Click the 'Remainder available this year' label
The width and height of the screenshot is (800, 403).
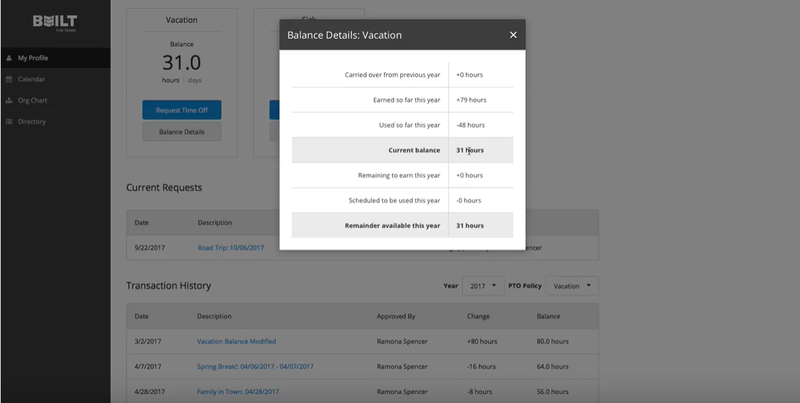click(x=392, y=225)
